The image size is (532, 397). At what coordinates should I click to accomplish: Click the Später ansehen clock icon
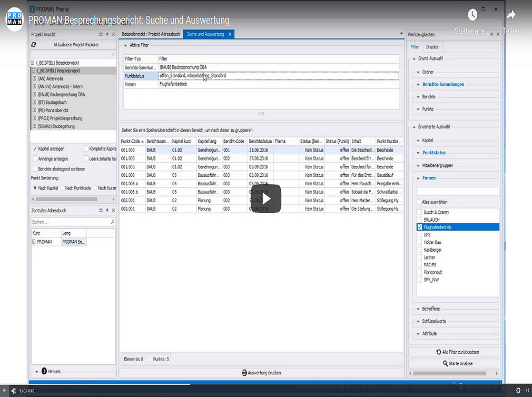472,15
